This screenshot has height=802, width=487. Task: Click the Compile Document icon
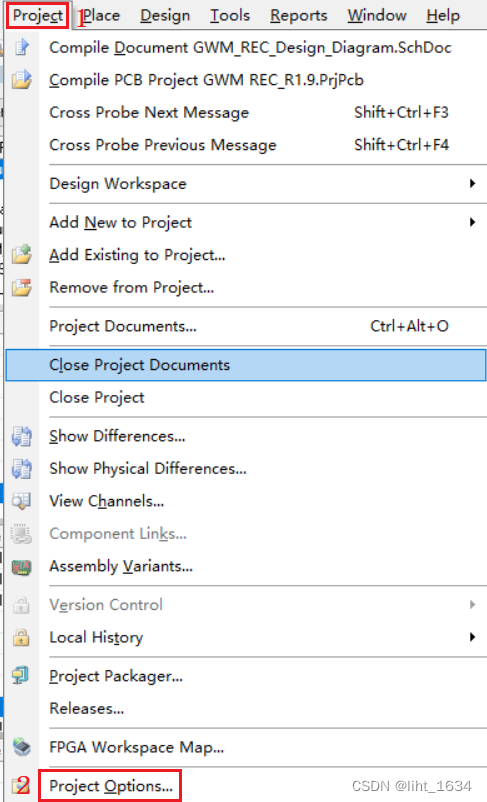point(21,48)
